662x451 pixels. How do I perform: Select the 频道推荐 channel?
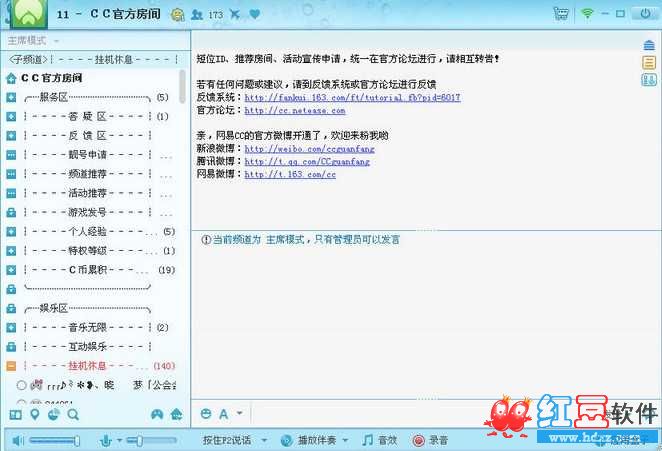tap(88, 174)
